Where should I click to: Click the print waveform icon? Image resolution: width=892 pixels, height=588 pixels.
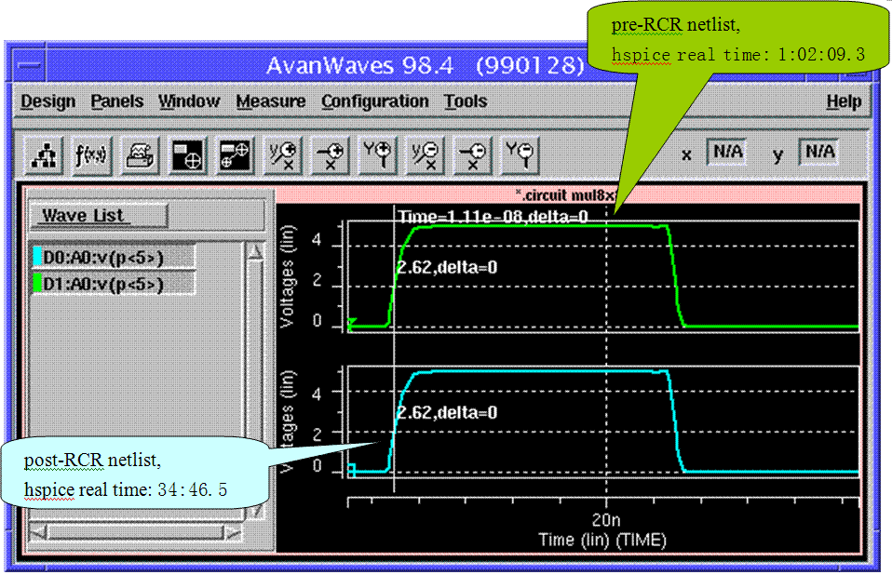click(140, 154)
